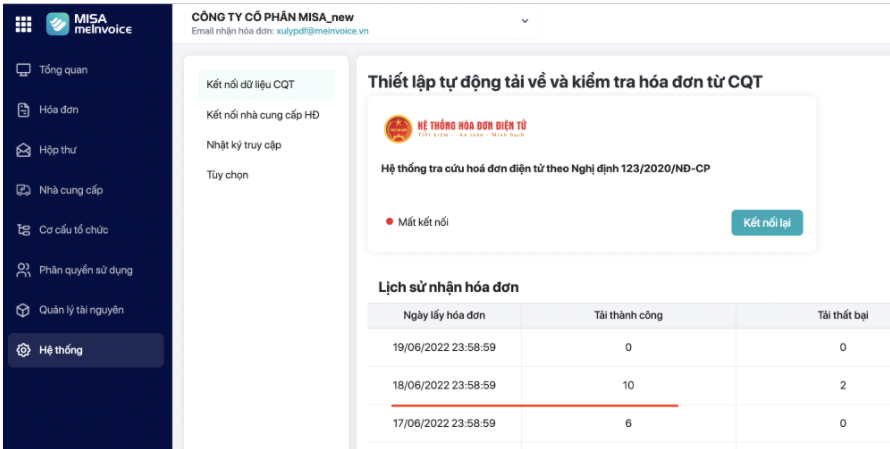890x449 pixels.
Task: Open the Tùy chọn settings section
Action: pyautogui.click(x=227, y=175)
